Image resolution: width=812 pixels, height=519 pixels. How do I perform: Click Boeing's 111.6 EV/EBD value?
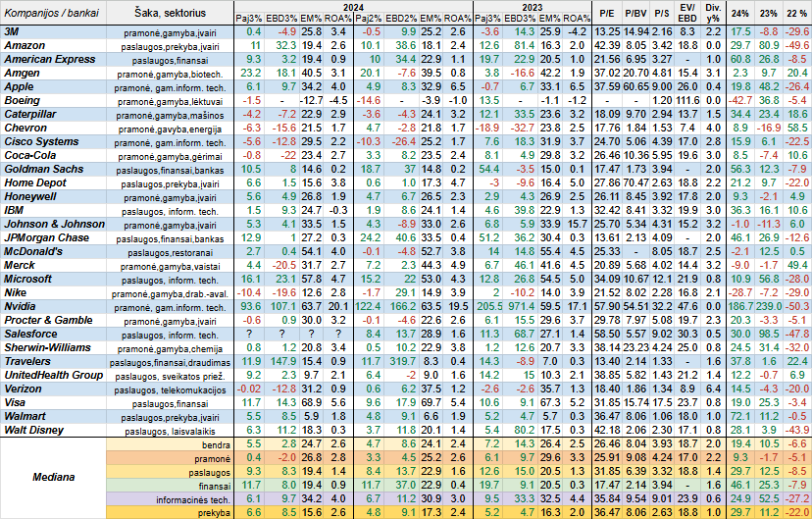click(x=687, y=100)
